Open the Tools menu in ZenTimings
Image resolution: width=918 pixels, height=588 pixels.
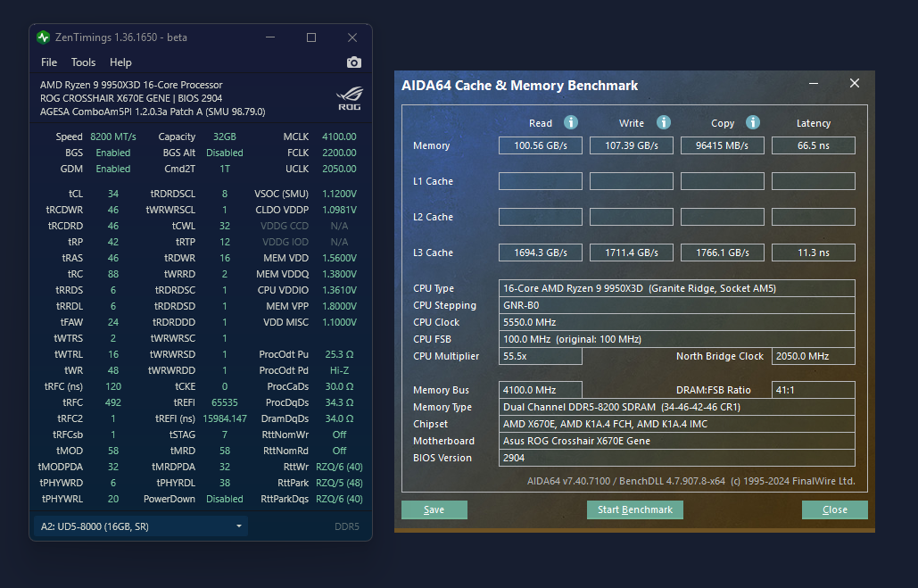tap(83, 62)
